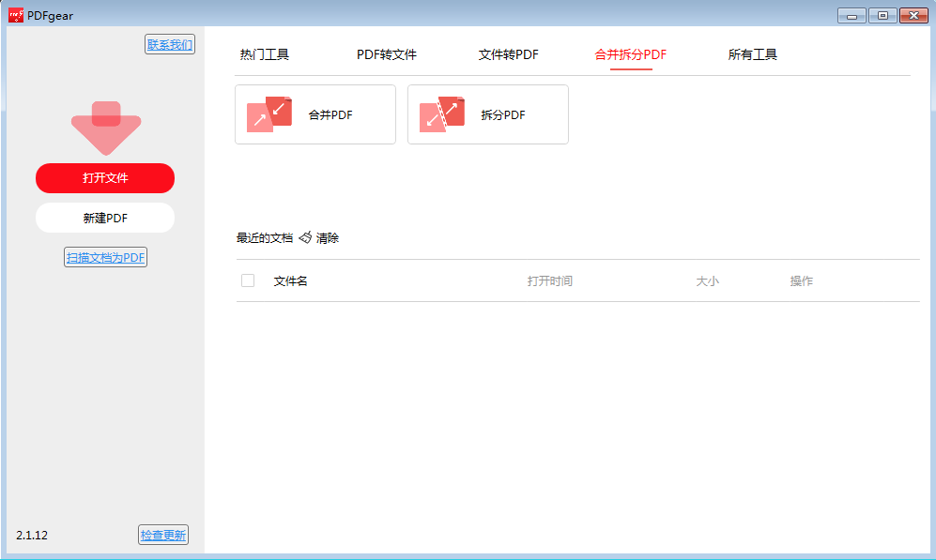Click the 打开时间 column header
The width and height of the screenshot is (936, 560).
[549, 281]
